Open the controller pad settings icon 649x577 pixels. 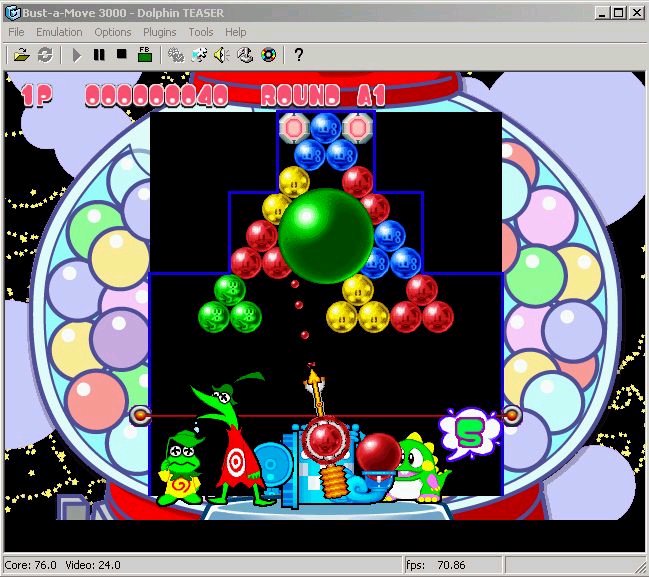tap(245, 55)
